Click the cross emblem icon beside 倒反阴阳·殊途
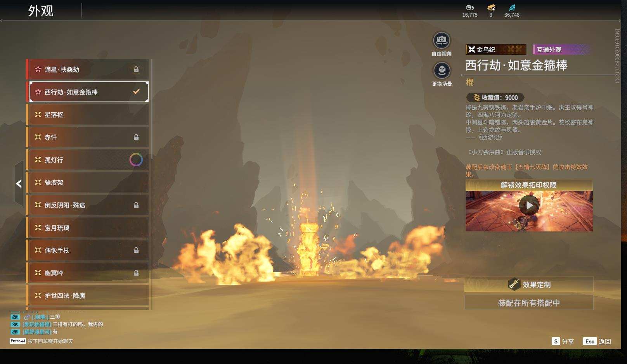Image resolution: width=627 pixels, height=364 pixels. pyautogui.click(x=38, y=205)
